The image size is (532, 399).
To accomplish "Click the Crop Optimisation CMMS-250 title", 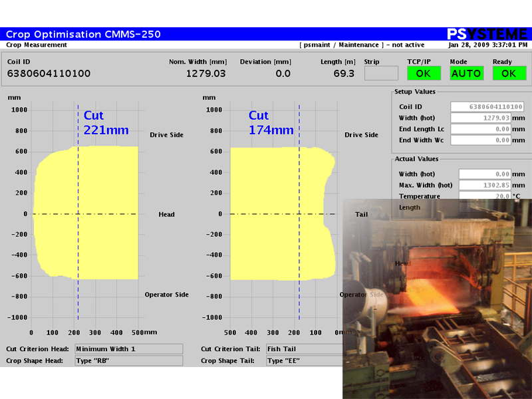I will pyautogui.click(x=84, y=35).
